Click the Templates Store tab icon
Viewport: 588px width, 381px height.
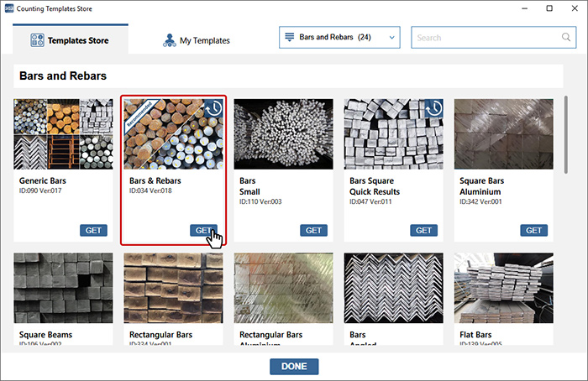[x=37, y=39]
